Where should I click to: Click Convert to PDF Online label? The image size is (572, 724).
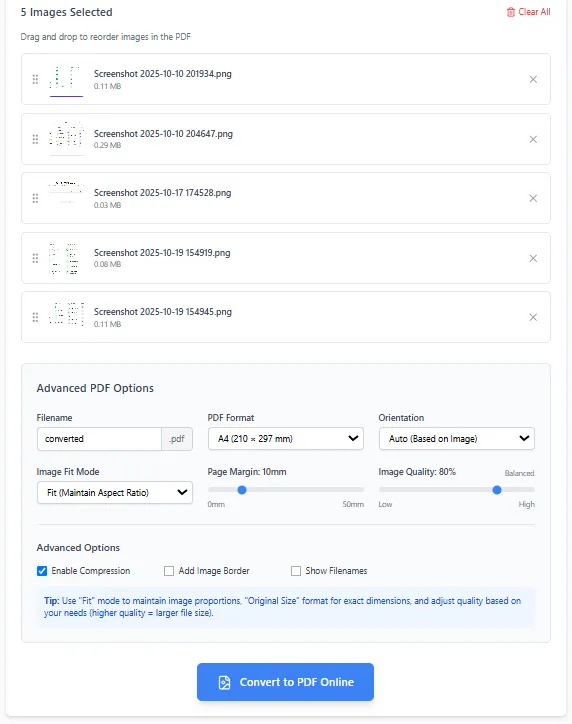pos(297,682)
